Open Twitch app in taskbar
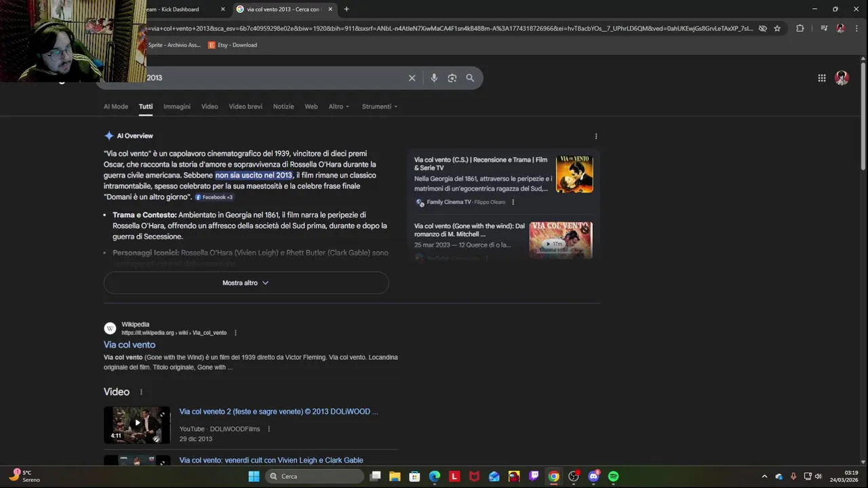This screenshot has height=488, width=868. tap(534, 476)
